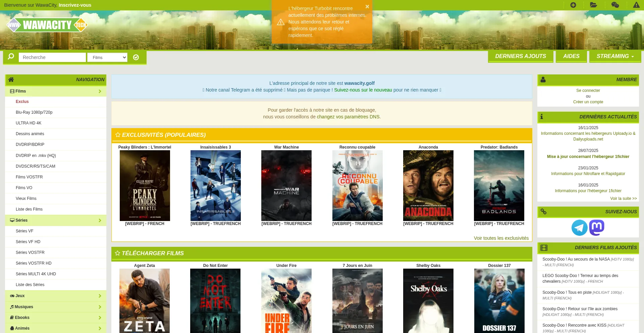
Task: Open the Streaming dropdown menu
Action: [x=615, y=56]
